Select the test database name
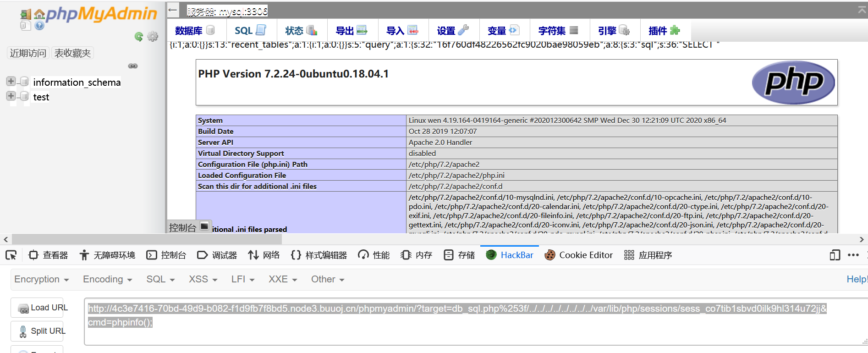 pyautogui.click(x=41, y=97)
